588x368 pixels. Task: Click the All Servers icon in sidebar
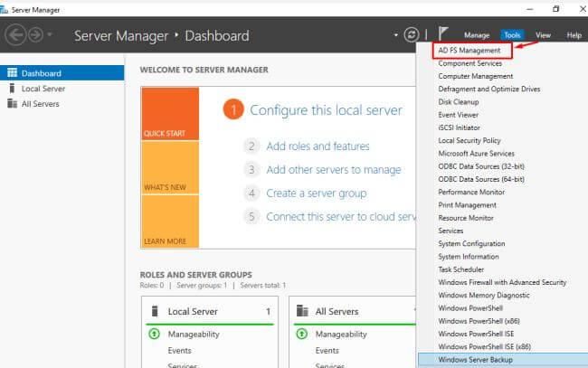click(12, 104)
